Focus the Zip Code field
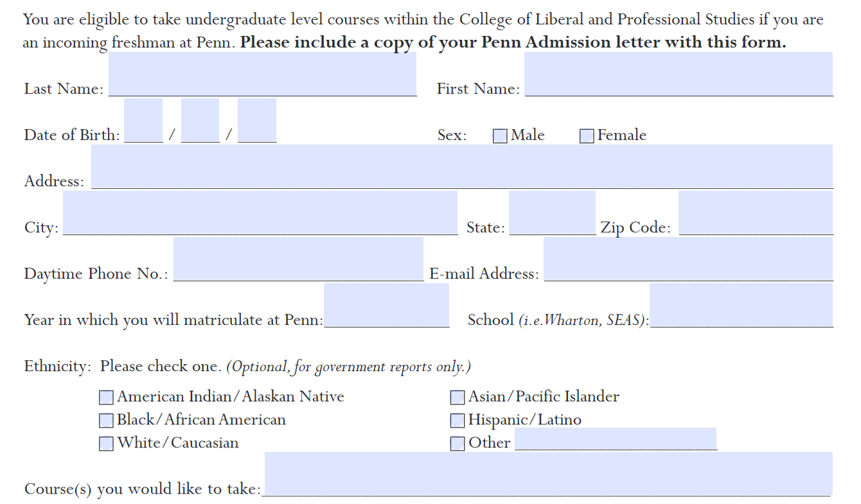The width and height of the screenshot is (861, 504). (756, 213)
